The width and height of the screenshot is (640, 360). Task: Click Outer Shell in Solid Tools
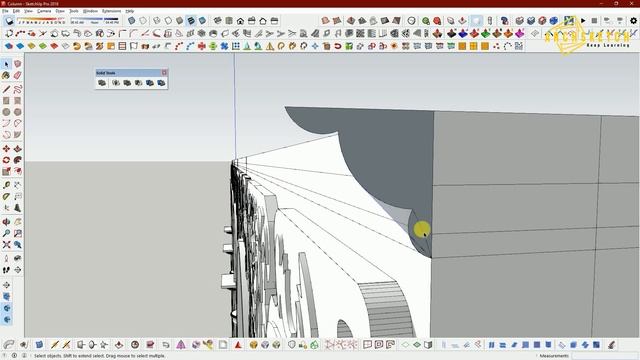[x=102, y=83]
